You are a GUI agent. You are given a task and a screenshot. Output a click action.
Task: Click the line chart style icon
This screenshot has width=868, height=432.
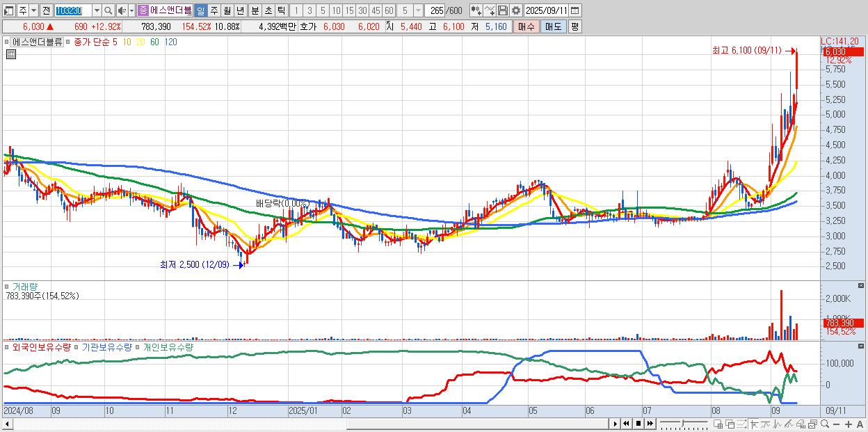tap(766, 424)
